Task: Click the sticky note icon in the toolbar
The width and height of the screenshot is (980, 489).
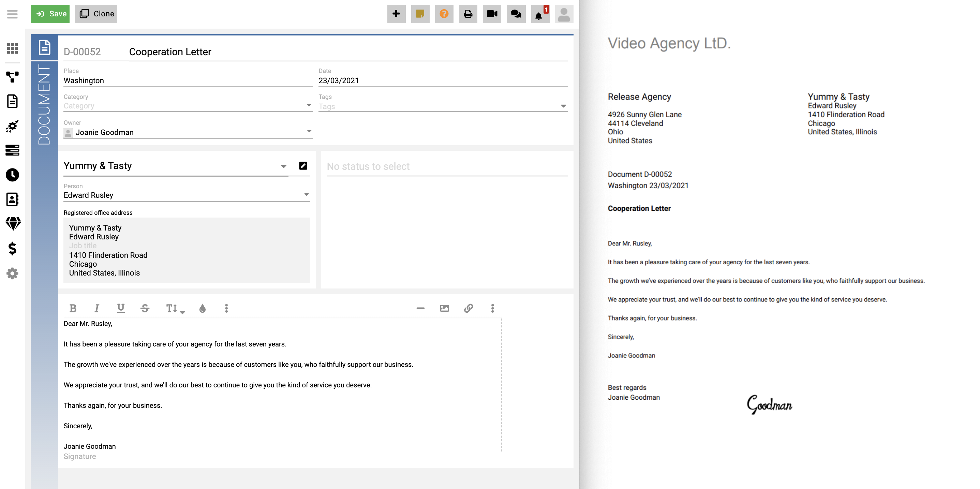Action: click(x=420, y=14)
